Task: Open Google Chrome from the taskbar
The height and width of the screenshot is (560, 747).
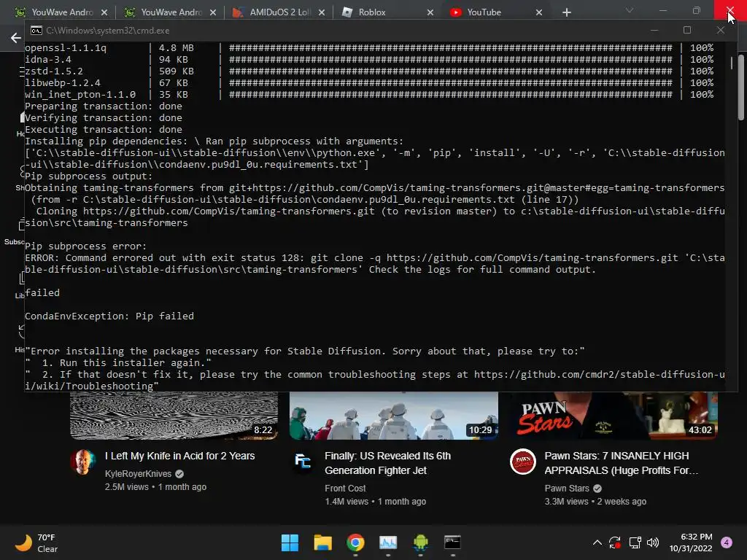Action: [355, 542]
